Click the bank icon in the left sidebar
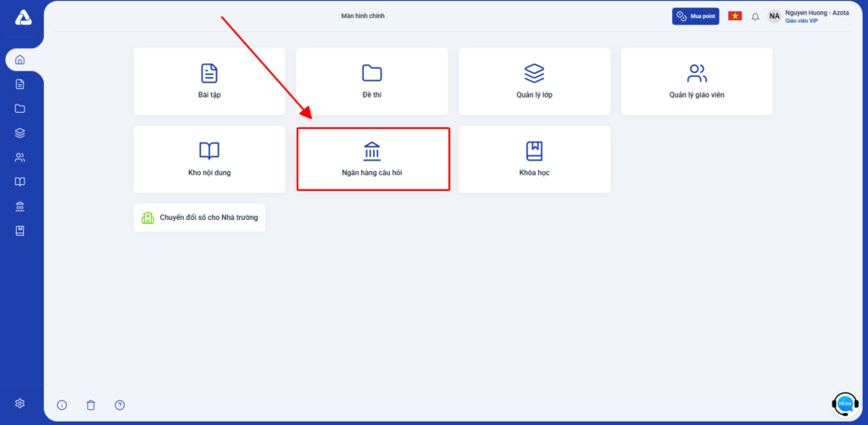Screen dimensions: 868x425 [20, 206]
